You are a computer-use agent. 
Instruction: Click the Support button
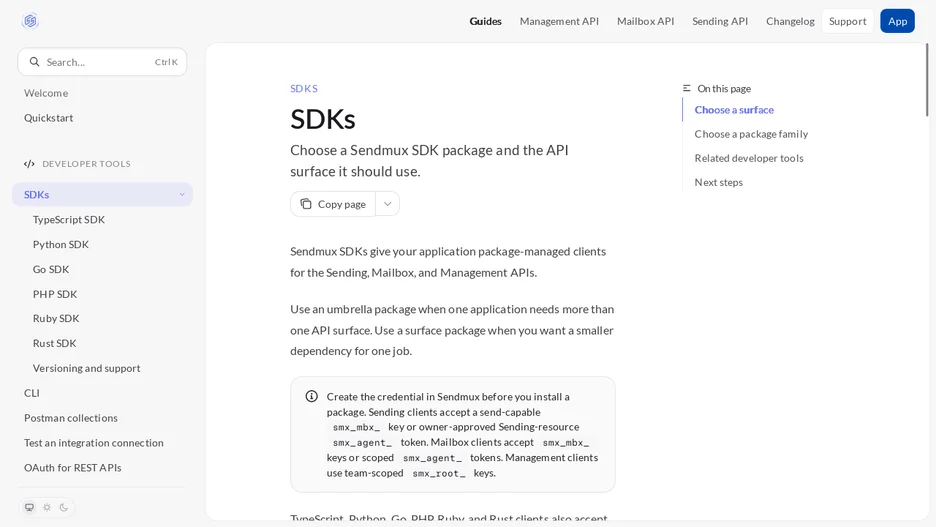(848, 21)
